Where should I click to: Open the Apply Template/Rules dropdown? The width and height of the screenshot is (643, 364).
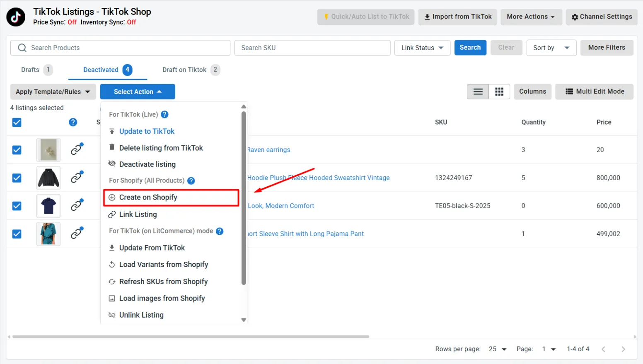point(53,92)
